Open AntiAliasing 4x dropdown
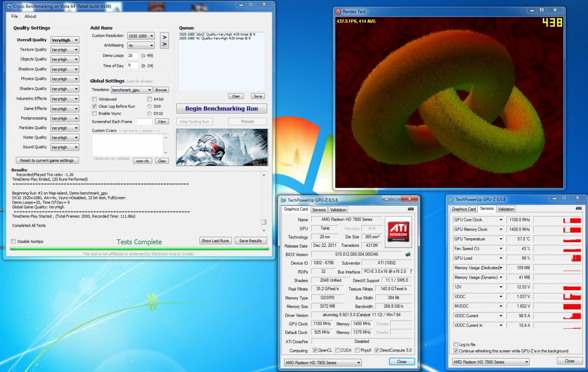This screenshot has height=372, width=588. [141, 46]
